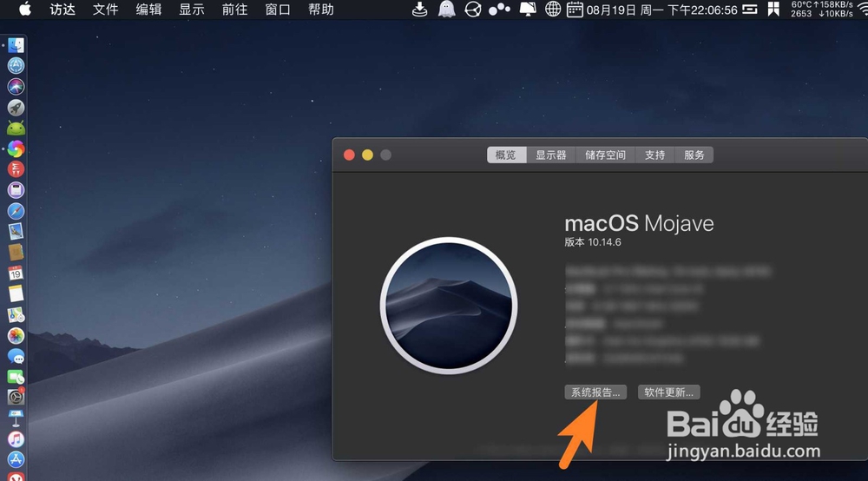Open Keynote app in the dock

(16, 418)
